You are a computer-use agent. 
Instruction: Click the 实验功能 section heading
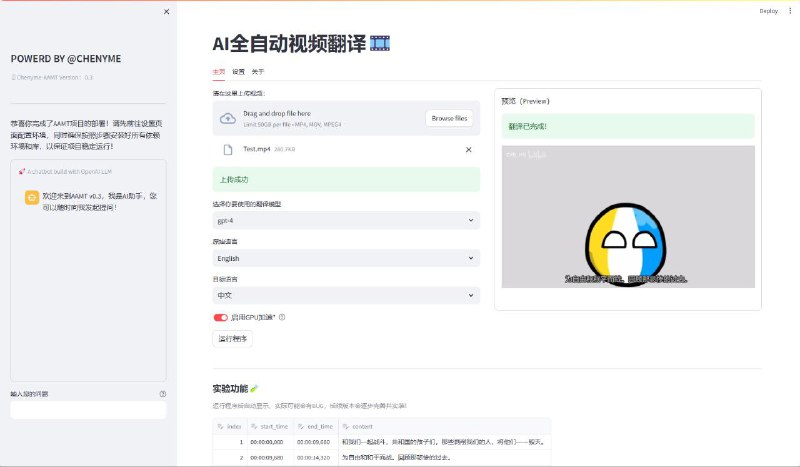230,389
